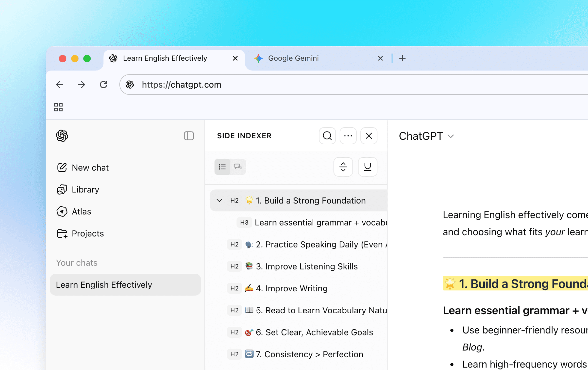Open a new browser tab

[402, 58]
